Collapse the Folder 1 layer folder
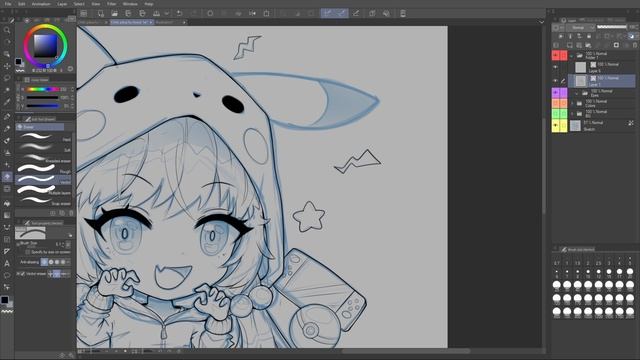Image resolution: width=640 pixels, height=360 pixels. [x=572, y=56]
